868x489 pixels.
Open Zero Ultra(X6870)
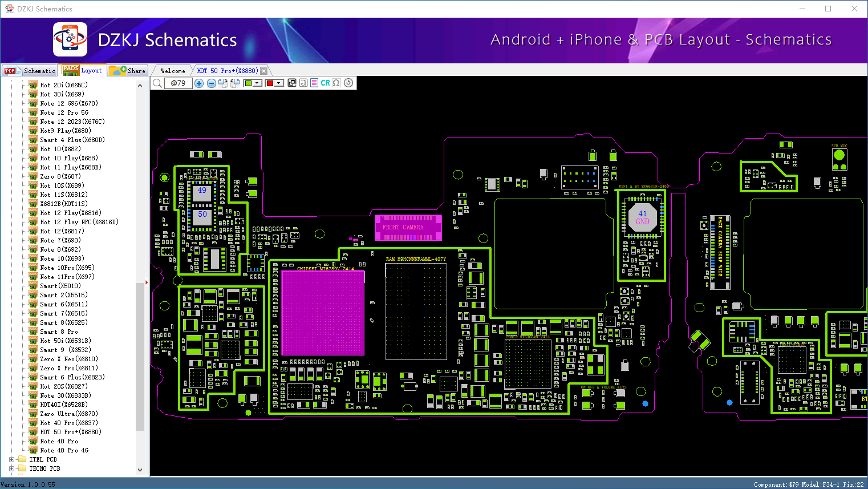[69, 414]
